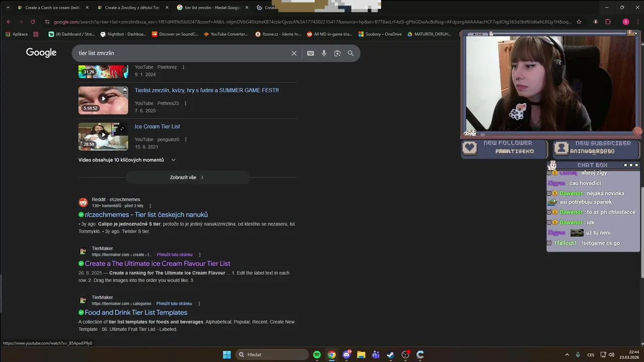Click the browser address bar URL

pos(312,22)
